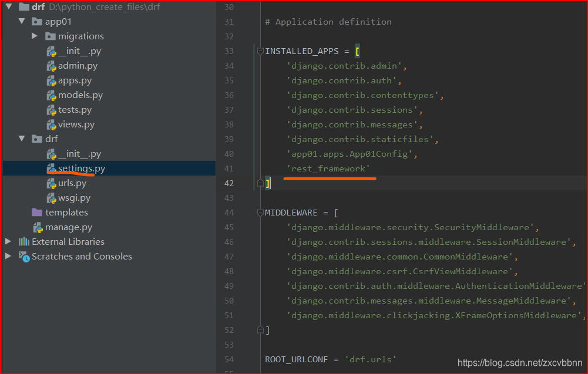Collapse the drf project root arrow
The image size is (588, 374).
[9, 6]
